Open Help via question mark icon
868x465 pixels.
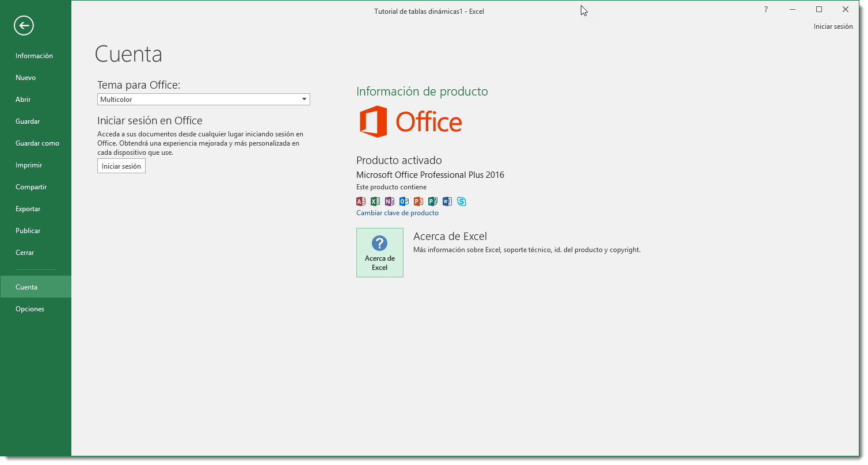pos(766,9)
